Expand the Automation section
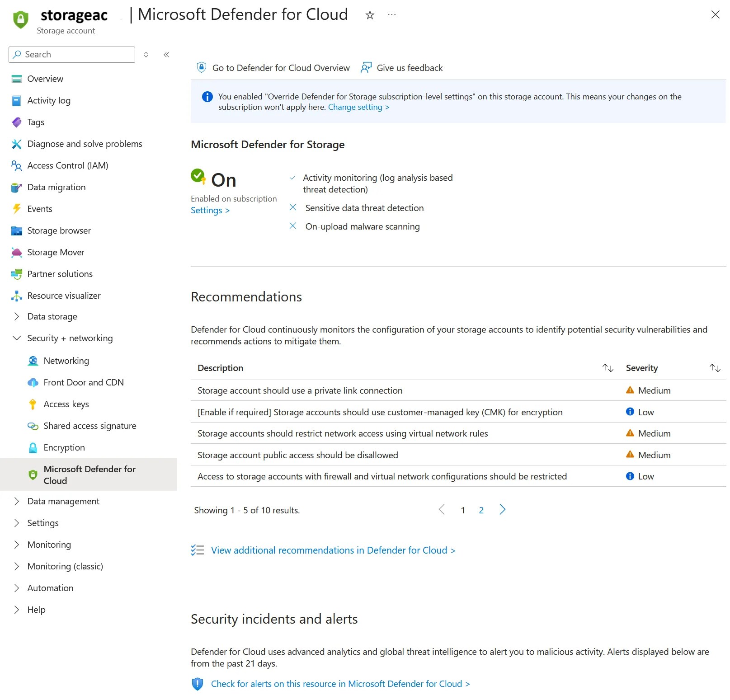The height and width of the screenshot is (700, 730). click(x=17, y=588)
